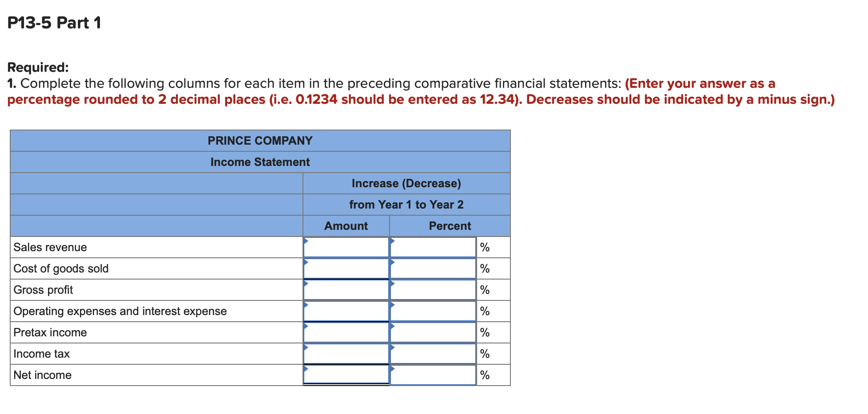Click the Pretax income row label
The image size is (868, 414).
tap(50, 332)
